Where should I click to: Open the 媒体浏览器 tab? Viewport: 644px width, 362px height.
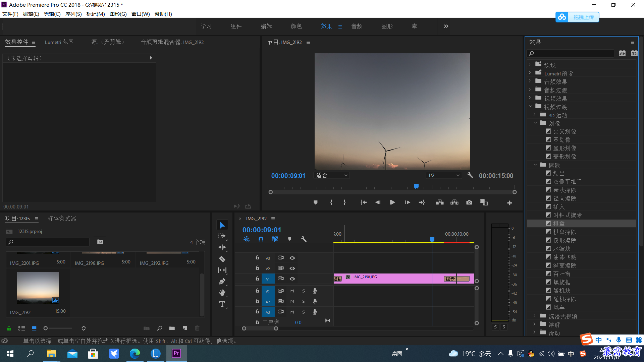(62, 218)
